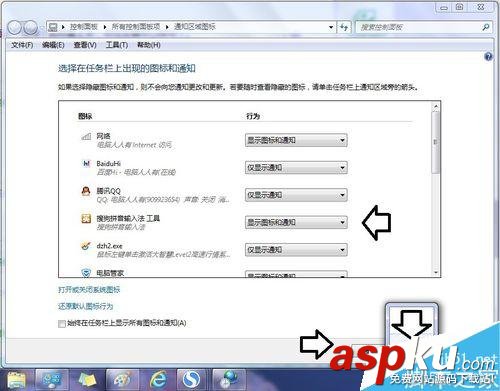The width and height of the screenshot is (500, 391).
Task: Open behavior dropdown for dzh2.exe
Action: (296, 250)
